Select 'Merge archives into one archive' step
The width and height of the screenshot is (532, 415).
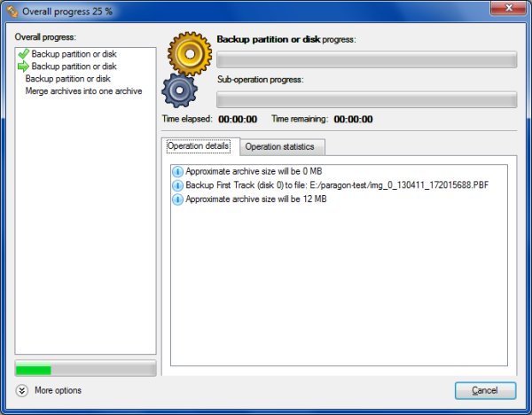coord(83,91)
